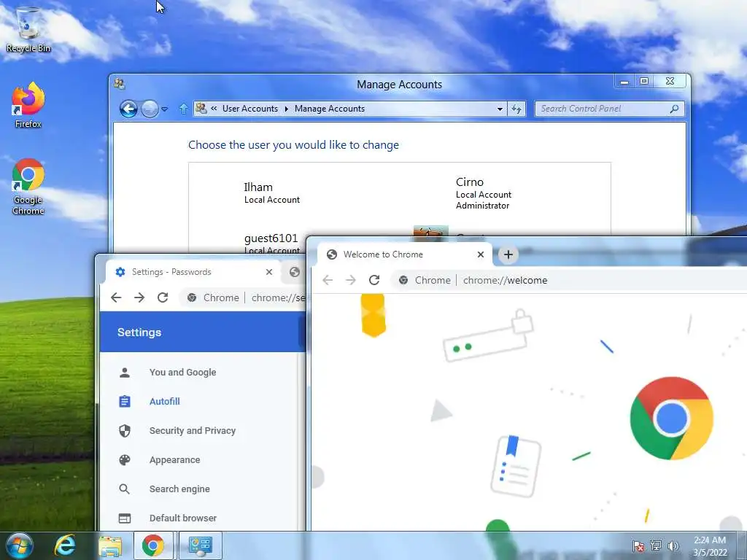This screenshot has width=747, height=560.
Task: Open recent pages dropdown beside the navigation arrows
Action: pyautogui.click(x=165, y=109)
